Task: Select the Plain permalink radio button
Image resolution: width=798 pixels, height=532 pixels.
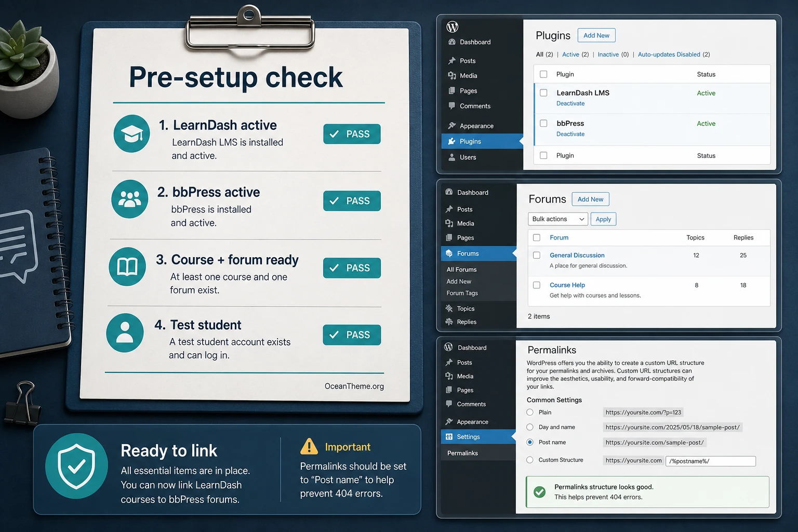Action: click(530, 413)
